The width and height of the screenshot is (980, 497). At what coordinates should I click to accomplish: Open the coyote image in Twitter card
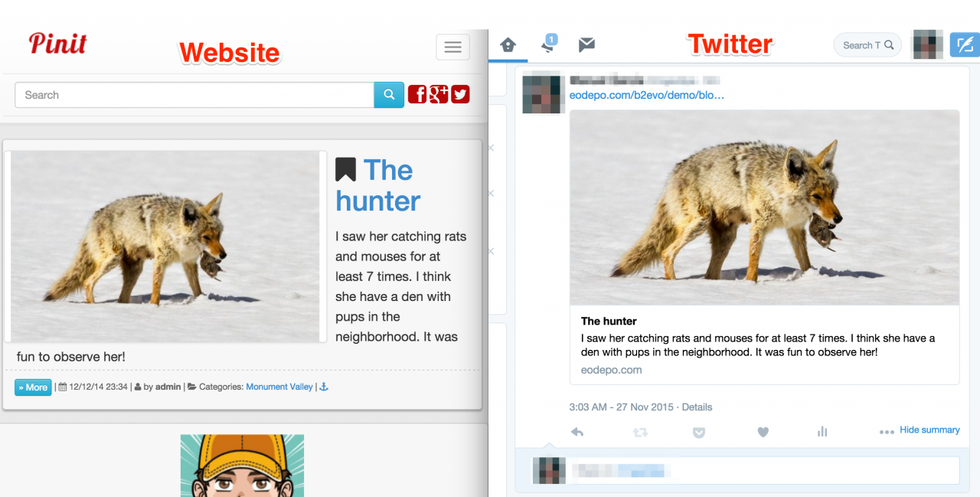click(x=764, y=208)
